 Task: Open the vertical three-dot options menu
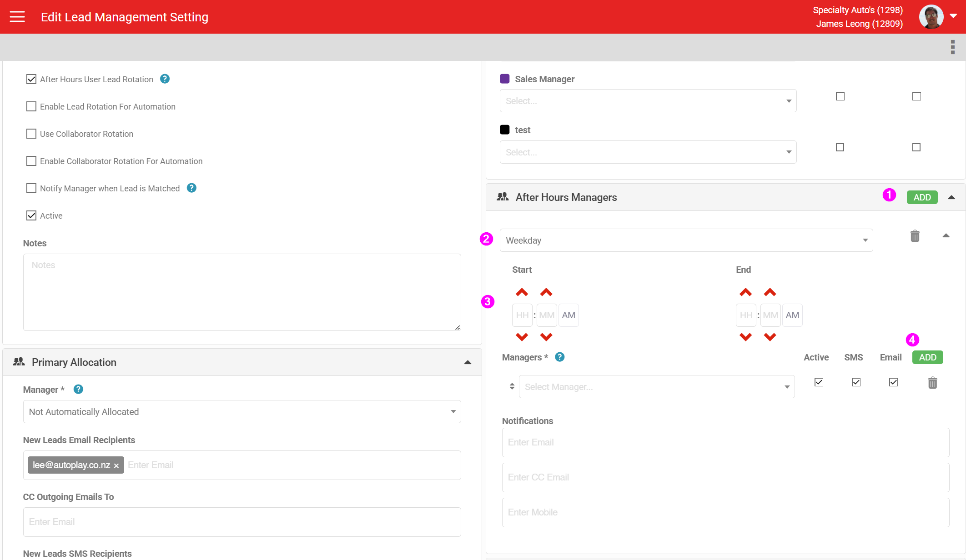click(952, 47)
